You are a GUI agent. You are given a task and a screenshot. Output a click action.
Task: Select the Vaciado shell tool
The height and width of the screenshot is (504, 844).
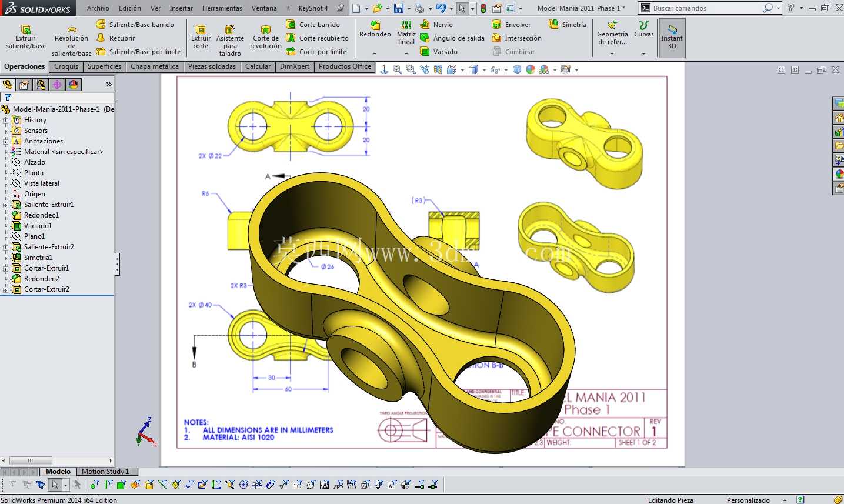(x=439, y=52)
